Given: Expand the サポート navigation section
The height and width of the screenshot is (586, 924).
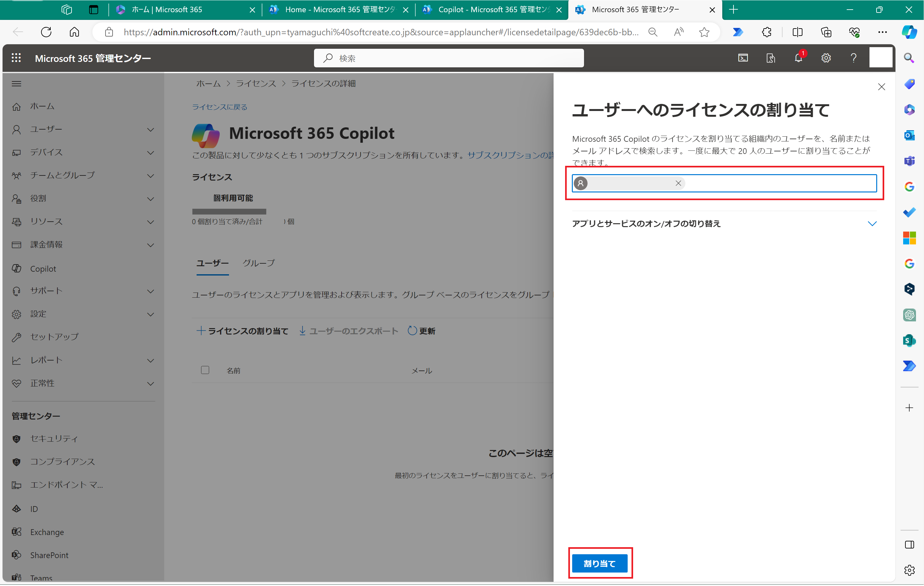Looking at the screenshot, I should pyautogui.click(x=151, y=291).
